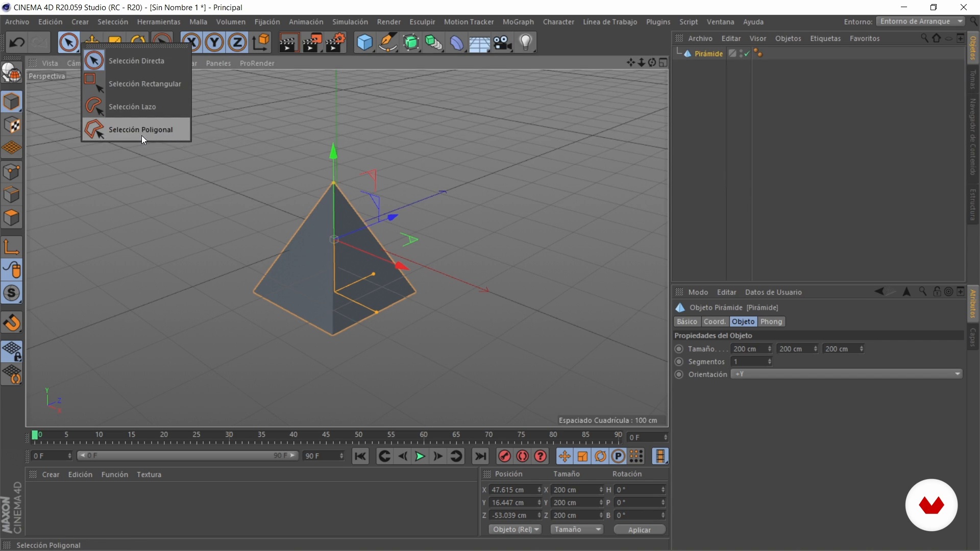The height and width of the screenshot is (551, 980).
Task: Click record active objects button
Action: [504, 456]
